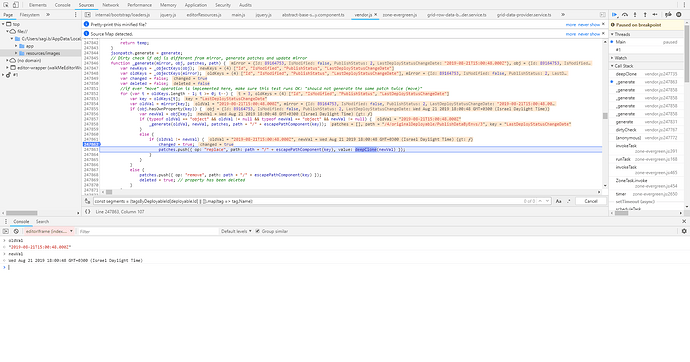Toggle match case Aa in search

558,201
